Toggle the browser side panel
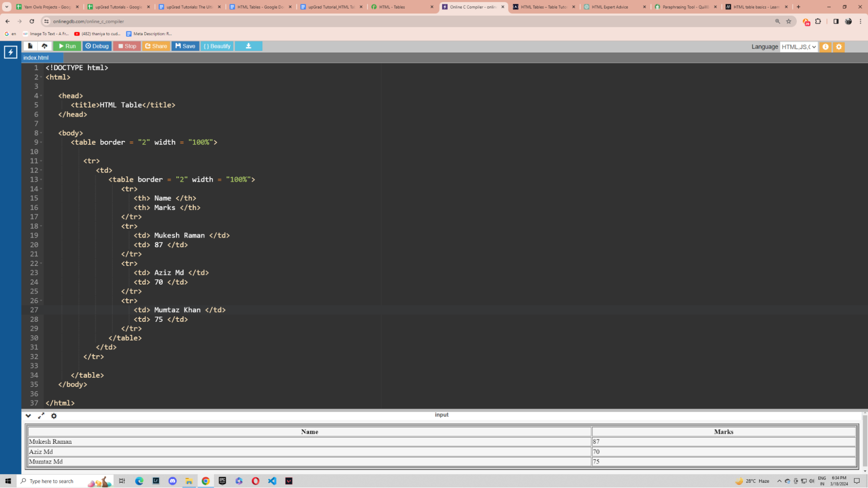Screen dimensions: 868x488 [x=836, y=21]
